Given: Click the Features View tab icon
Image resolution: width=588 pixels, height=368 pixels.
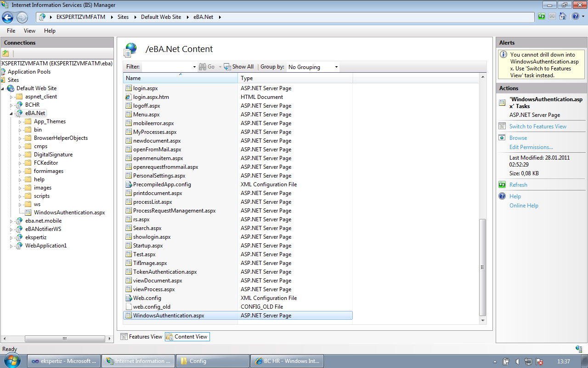Looking at the screenshot, I should pos(124,337).
